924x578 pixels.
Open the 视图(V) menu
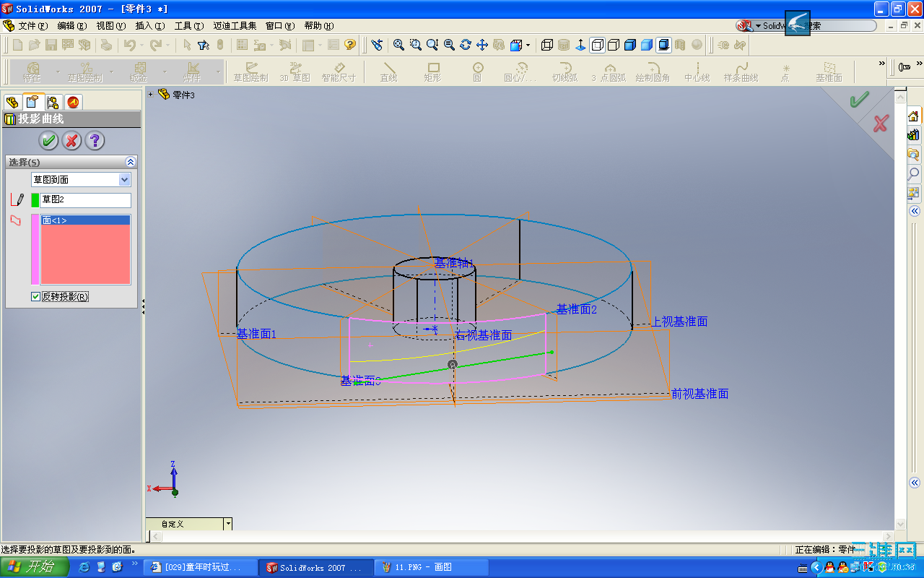tap(110, 25)
